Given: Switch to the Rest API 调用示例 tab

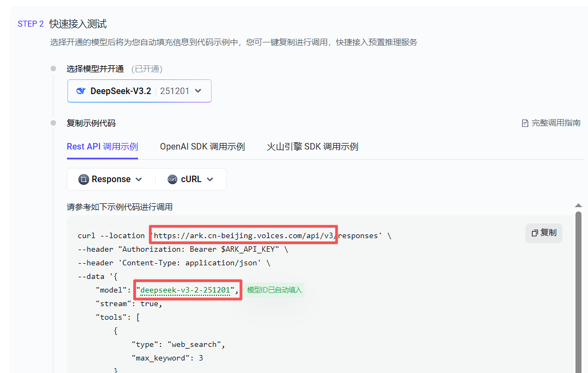Looking at the screenshot, I should 102,147.
